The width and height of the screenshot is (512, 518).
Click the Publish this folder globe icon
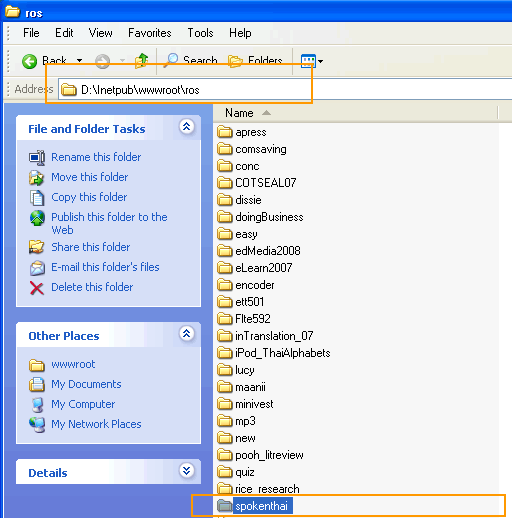(x=37, y=218)
